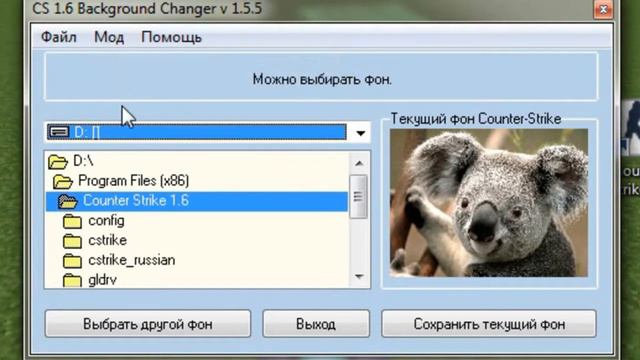Open the cstrike_russian folder
640x360 pixels.
(x=131, y=260)
